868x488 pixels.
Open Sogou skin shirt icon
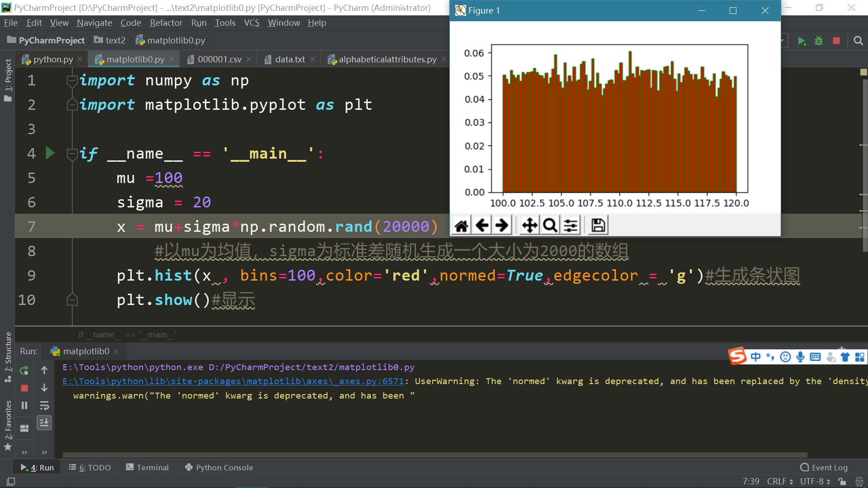tap(845, 357)
